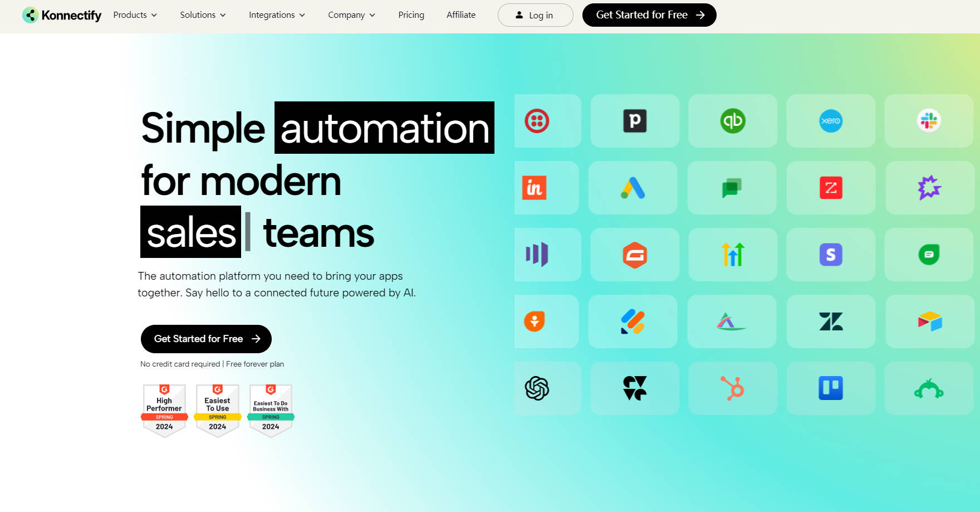Open the Affiliate page link
This screenshot has height=512, width=980.
(461, 15)
